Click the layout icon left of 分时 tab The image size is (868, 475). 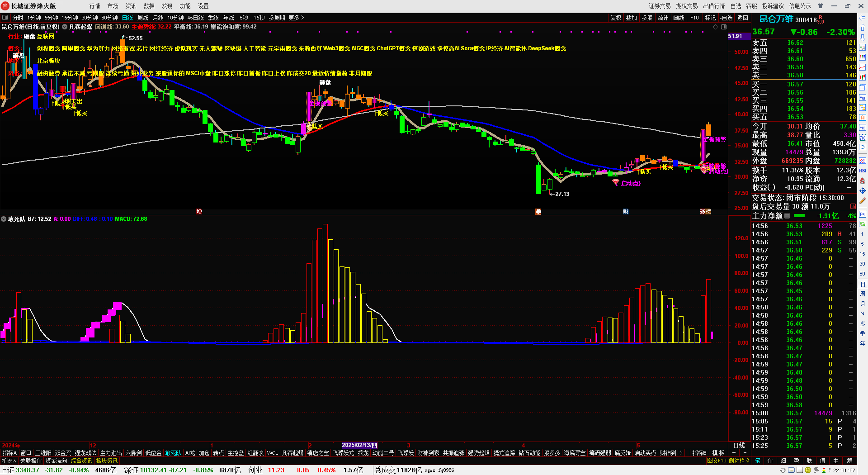coord(5,18)
